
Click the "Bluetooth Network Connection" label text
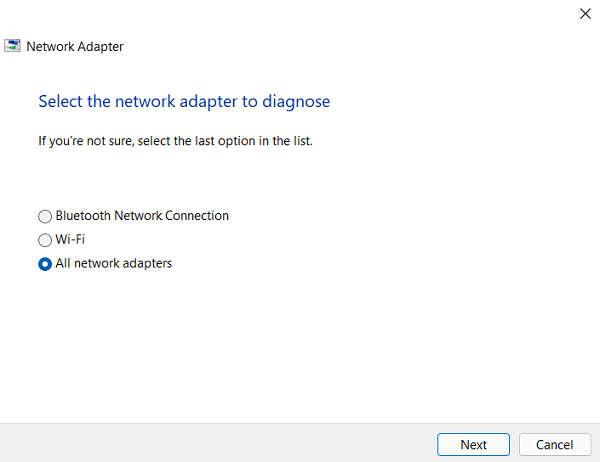142,216
